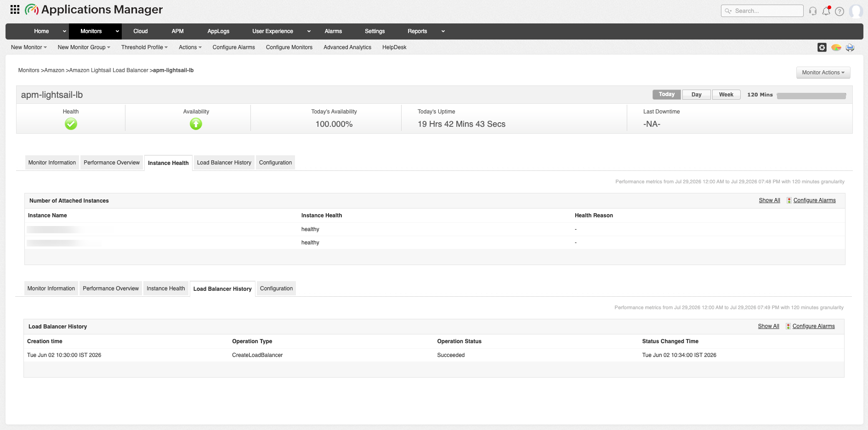Open support via the headset icon
Screen dimensions: 868x430
tap(813, 11)
